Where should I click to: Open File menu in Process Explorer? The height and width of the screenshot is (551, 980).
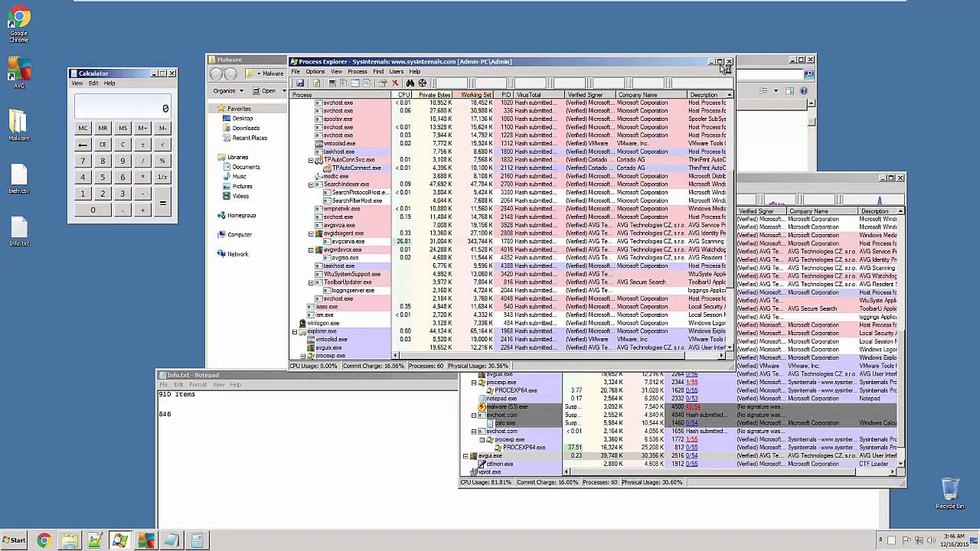click(x=296, y=72)
